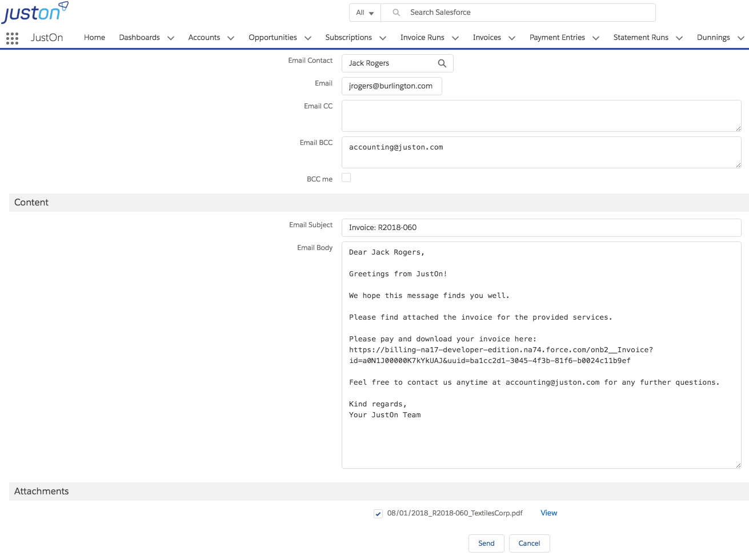Open the Subscriptions tab
749x560 pixels.
pyautogui.click(x=349, y=38)
